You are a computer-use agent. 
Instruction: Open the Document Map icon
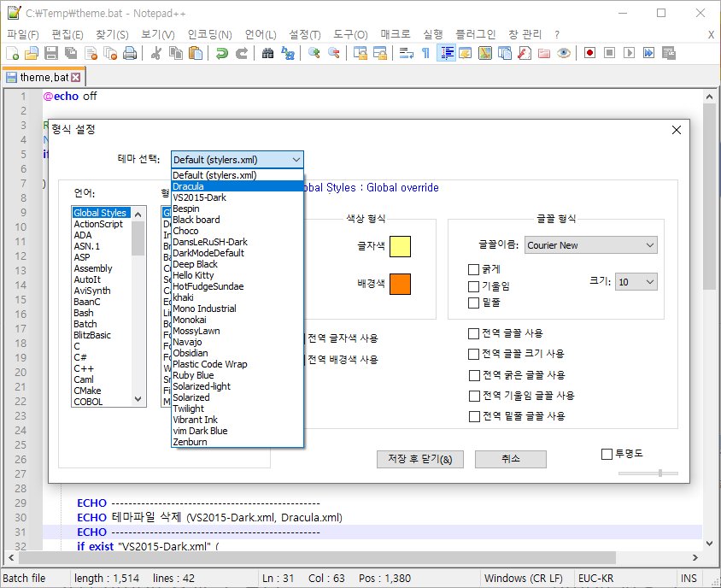click(484, 53)
